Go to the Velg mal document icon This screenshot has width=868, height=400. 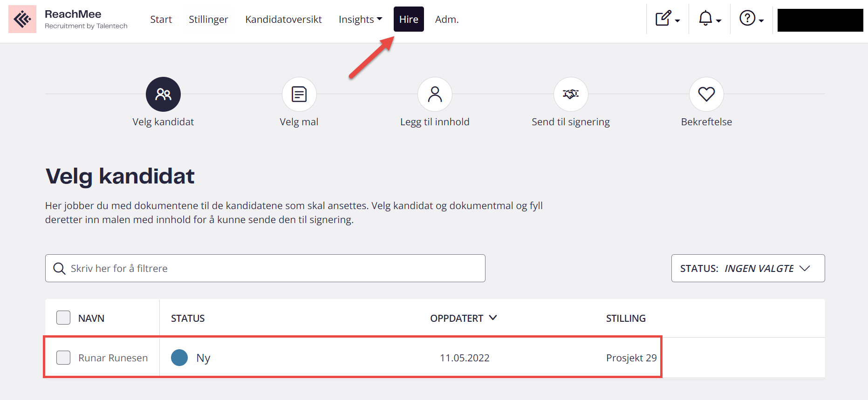pyautogui.click(x=299, y=94)
